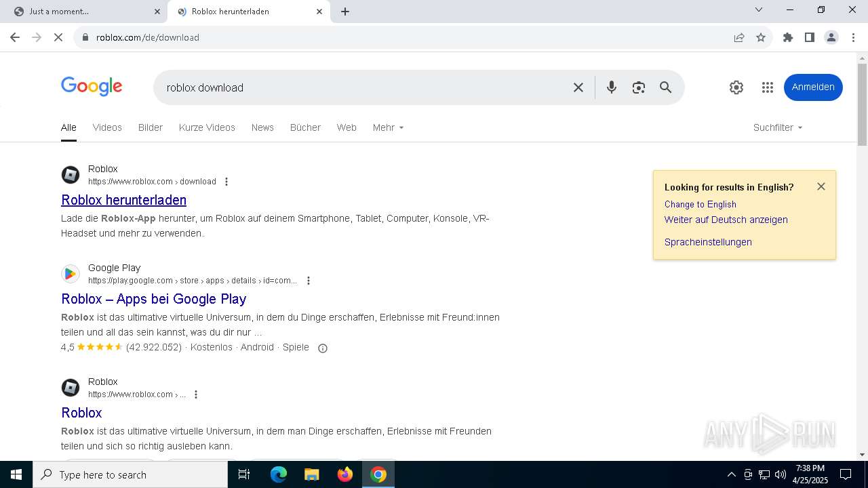
Task: Open Google quick settings gear
Action: [x=736, y=87]
